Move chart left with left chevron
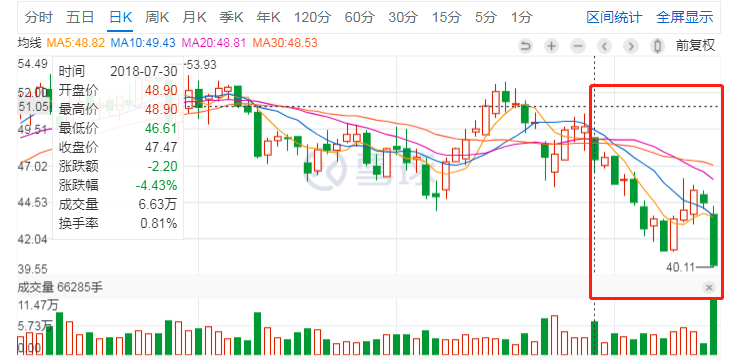This screenshot has width=729, height=360. [x=604, y=46]
